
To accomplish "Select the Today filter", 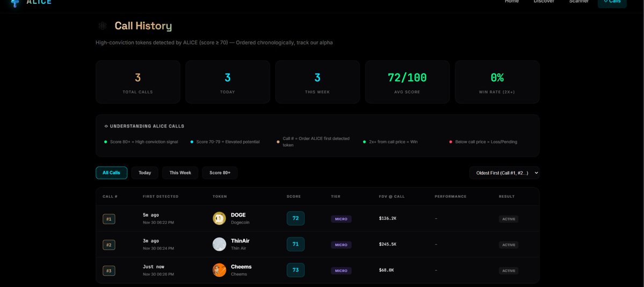I will [144, 173].
